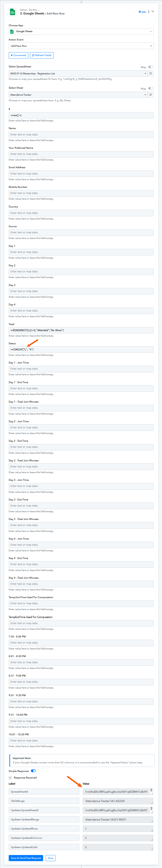Click the Email Address input field
The image size is (162, 868).
pos(81,174)
